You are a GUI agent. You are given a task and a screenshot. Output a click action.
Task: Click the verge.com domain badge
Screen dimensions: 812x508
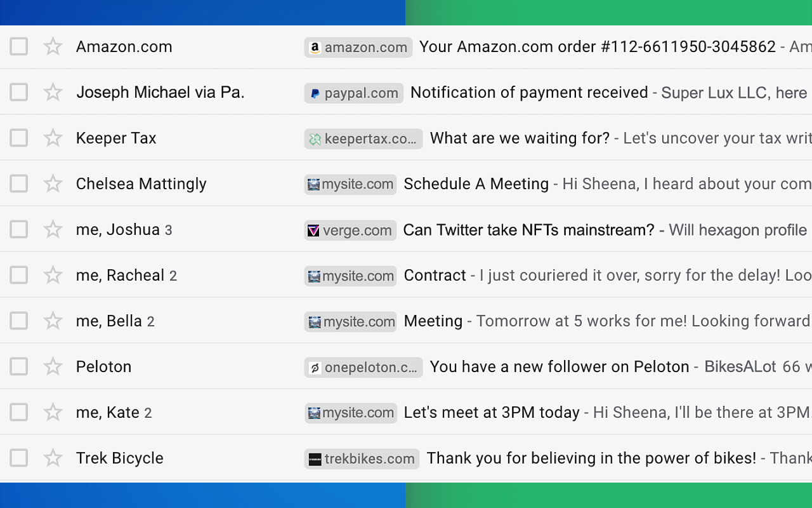coord(350,230)
